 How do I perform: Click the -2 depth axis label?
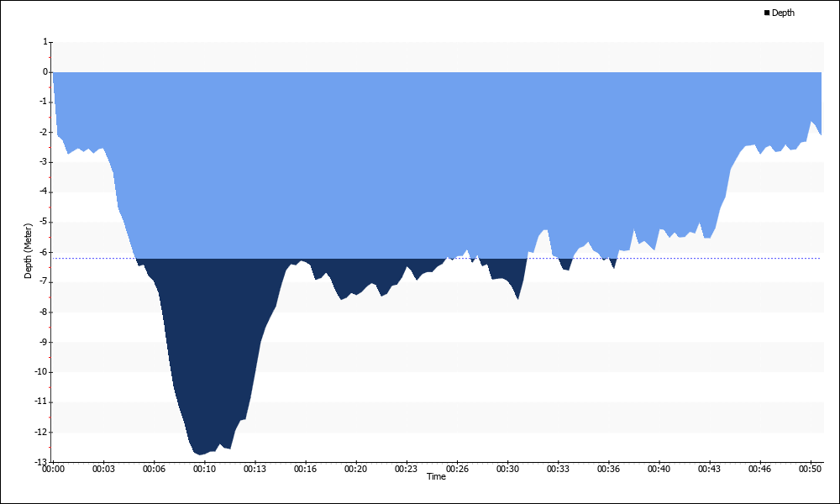44,132
